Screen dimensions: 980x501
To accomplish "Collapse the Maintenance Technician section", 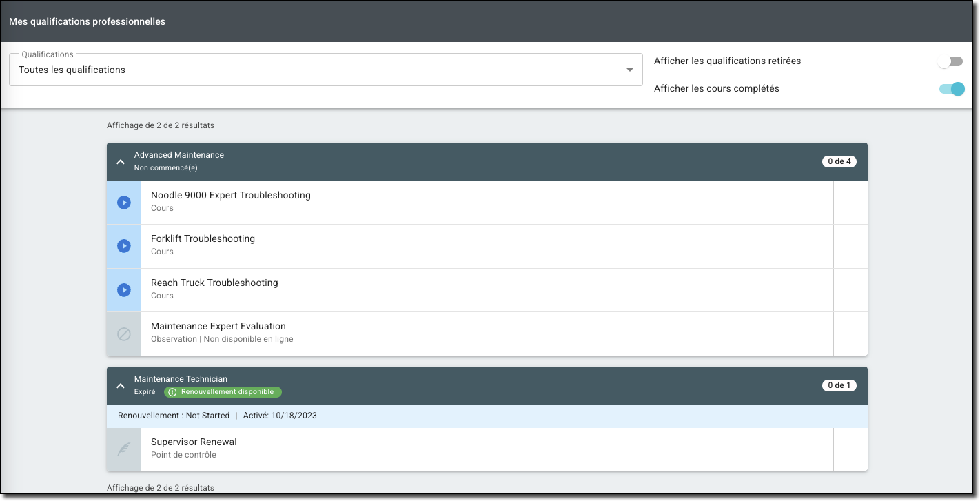I will click(x=121, y=386).
